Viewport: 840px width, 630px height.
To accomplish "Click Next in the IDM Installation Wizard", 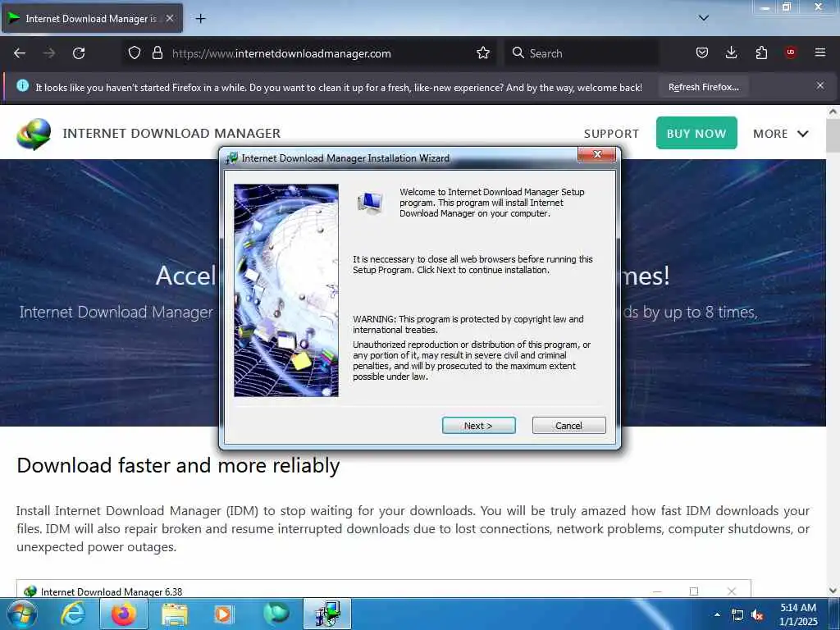I will pos(478,426).
